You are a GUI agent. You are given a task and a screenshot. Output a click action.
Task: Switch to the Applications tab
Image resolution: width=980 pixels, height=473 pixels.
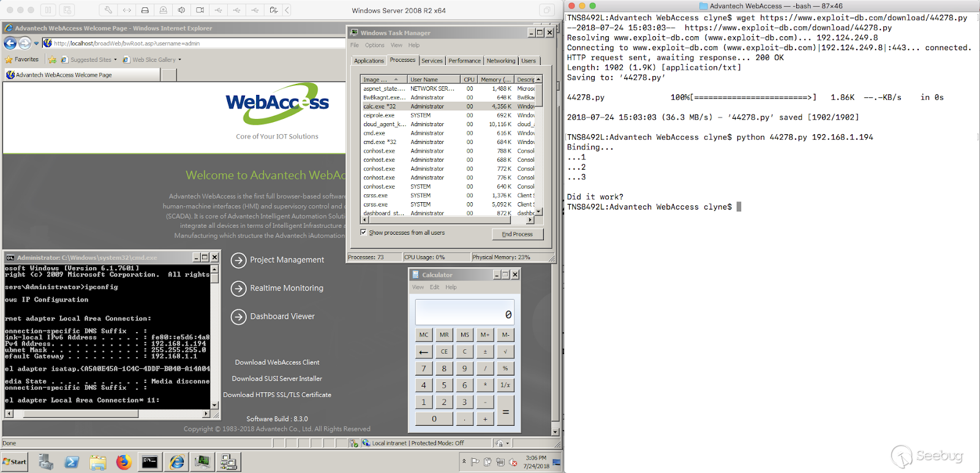pos(369,61)
